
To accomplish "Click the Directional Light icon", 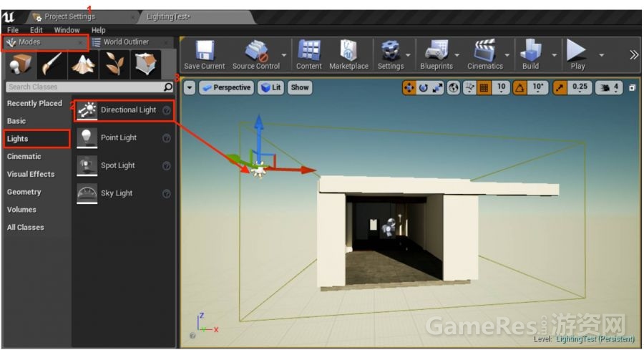I will 87,110.
